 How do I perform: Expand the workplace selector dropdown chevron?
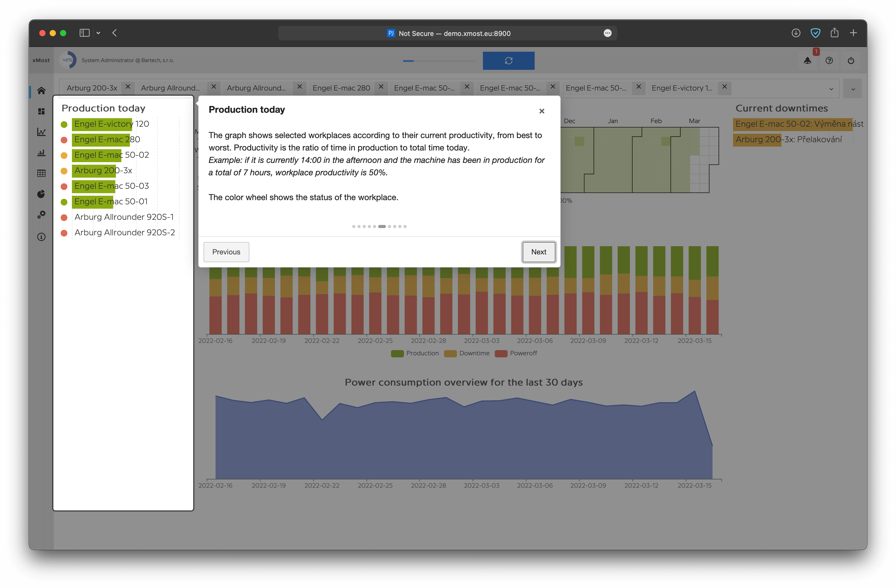(x=831, y=89)
